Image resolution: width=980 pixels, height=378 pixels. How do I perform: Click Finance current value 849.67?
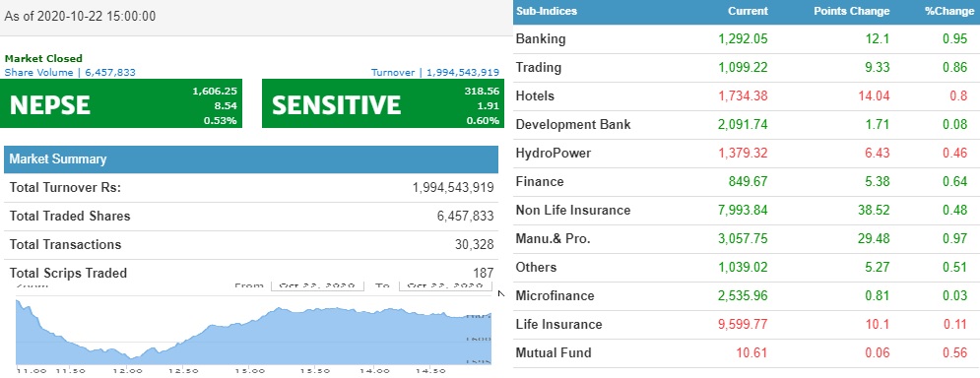click(x=749, y=182)
